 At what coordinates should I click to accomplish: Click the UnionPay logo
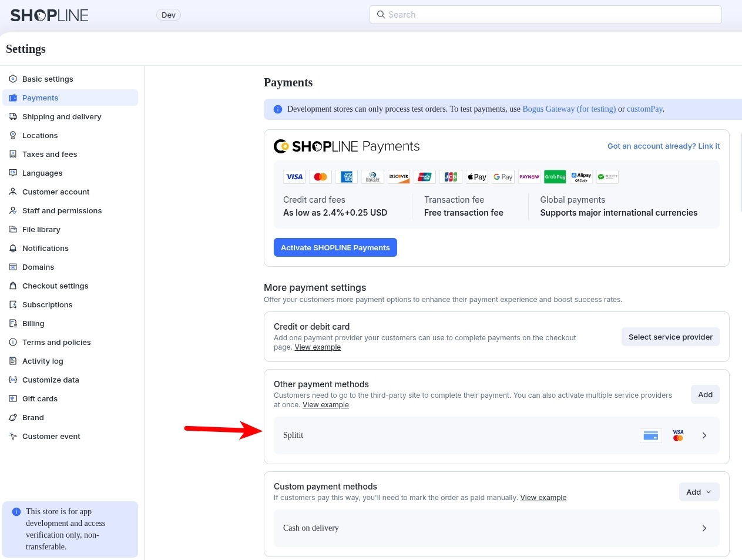click(425, 177)
